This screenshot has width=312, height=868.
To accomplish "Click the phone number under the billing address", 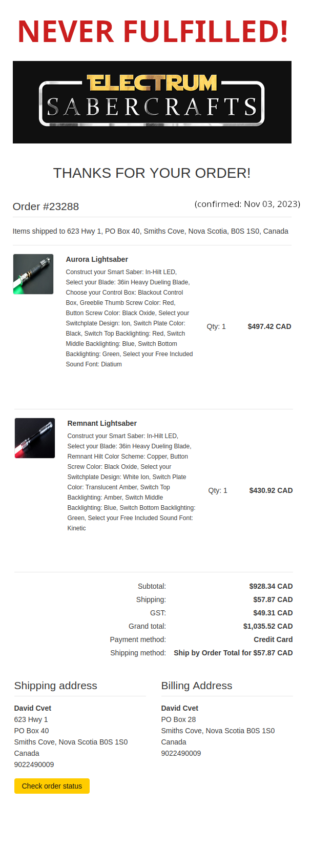I will tap(181, 753).
